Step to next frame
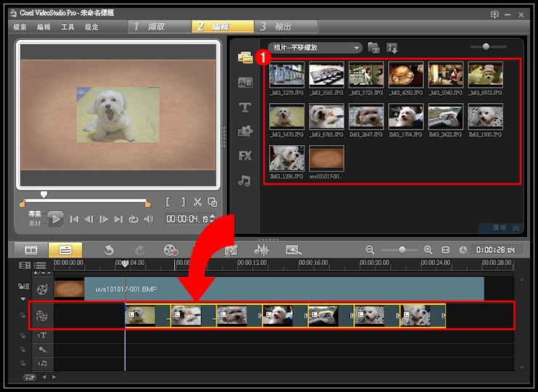The image size is (538, 392). (x=103, y=219)
